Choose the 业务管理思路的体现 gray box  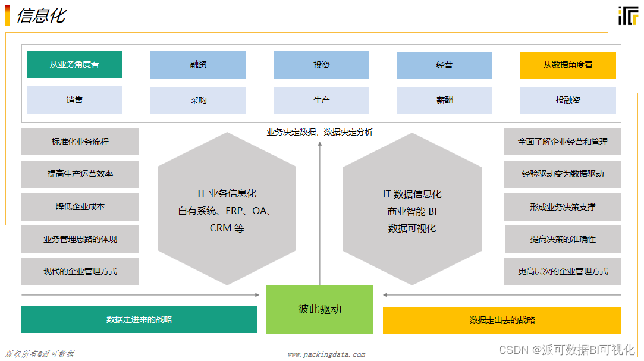point(80,239)
